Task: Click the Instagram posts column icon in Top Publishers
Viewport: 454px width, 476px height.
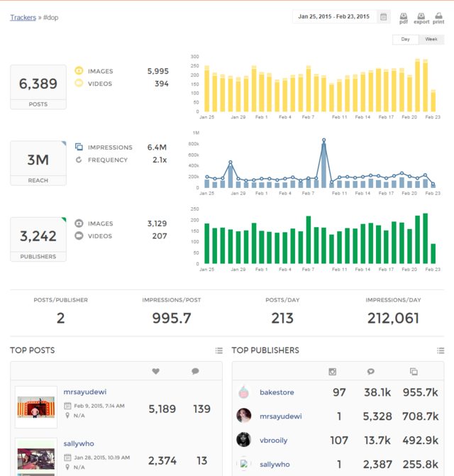Action: [332, 371]
